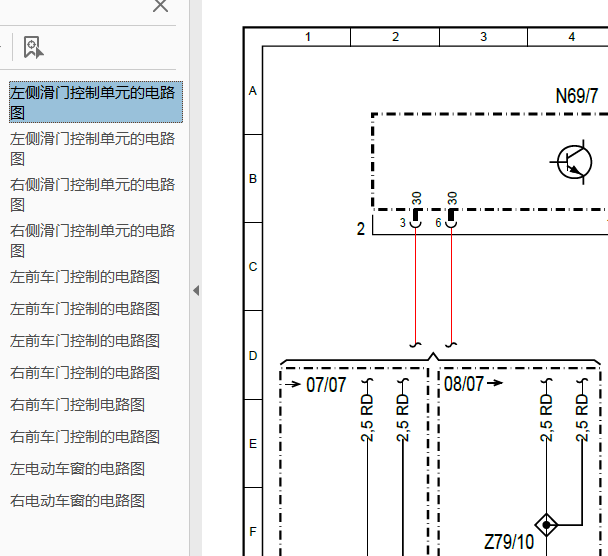The image size is (608, 556).
Task: Click grid row label B
Action: (253, 179)
